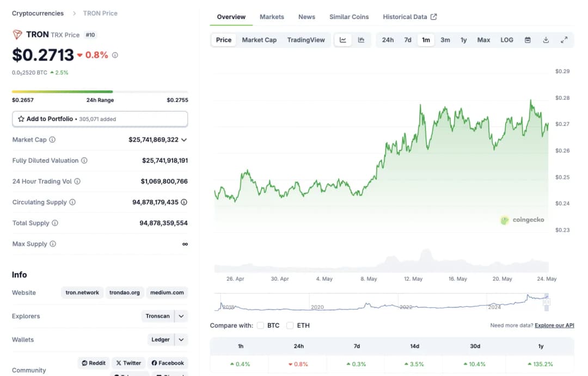Image resolution: width=588 pixels, height=376 pixels.
Task: Click Add to Portfolio button
Action: point(100,119)
